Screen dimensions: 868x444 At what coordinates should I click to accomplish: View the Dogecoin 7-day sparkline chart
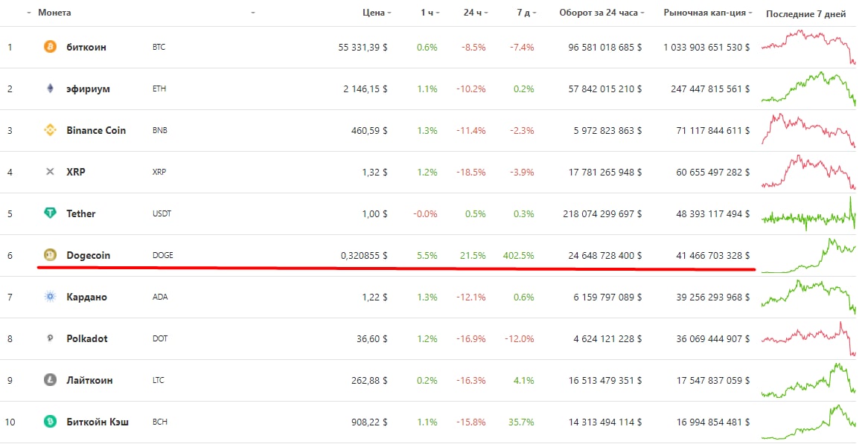click(x=808, y=255)
